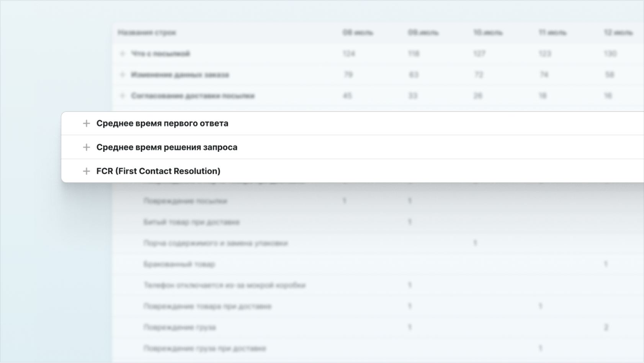Expand the FCR (First Contact Resolution) row

87,171
